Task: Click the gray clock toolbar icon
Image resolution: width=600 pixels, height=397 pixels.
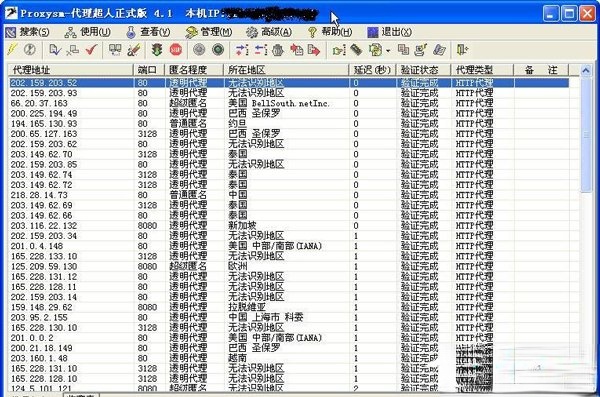Action: pos(30,50)
